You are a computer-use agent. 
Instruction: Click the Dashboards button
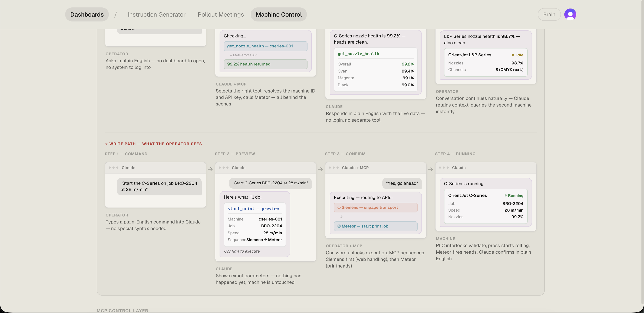[x=87, y=14]
